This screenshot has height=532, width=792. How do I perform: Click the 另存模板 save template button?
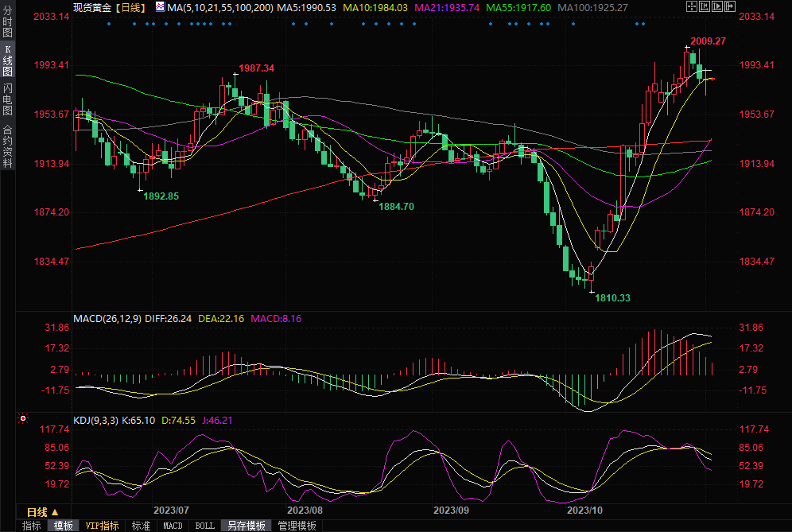pyautogui.click(x=247, y=526)
